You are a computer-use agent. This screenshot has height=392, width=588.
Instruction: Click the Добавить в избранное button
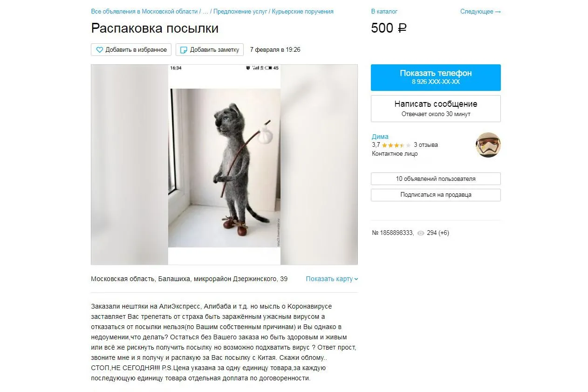point(131,50)
